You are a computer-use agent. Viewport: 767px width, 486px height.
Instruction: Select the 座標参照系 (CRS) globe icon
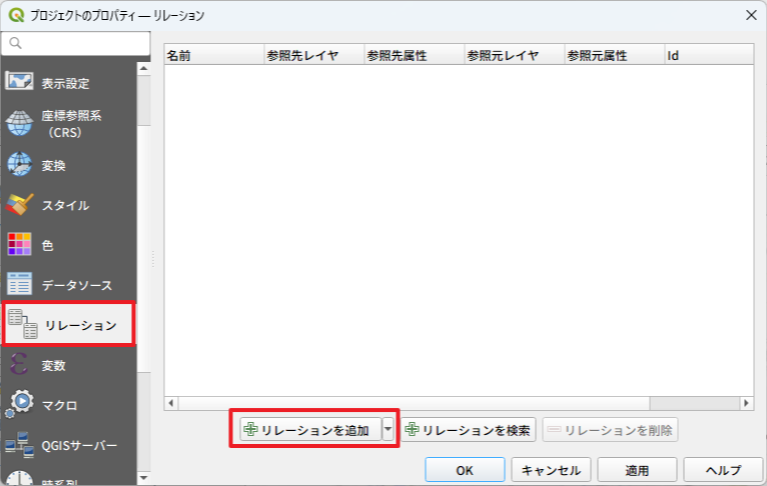click(20, 123)
